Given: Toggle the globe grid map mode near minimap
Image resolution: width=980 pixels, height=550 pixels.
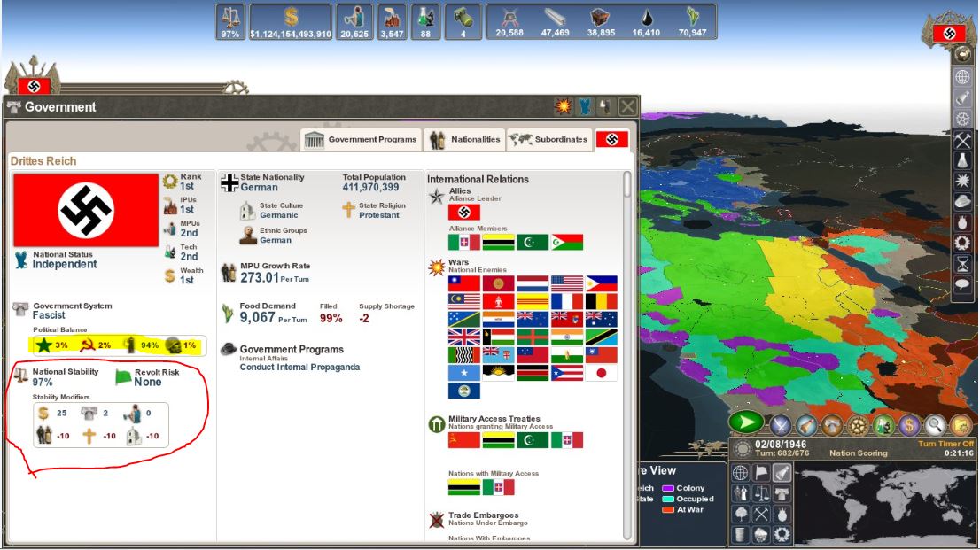Looking at the screenshot, I should (741, 473).
